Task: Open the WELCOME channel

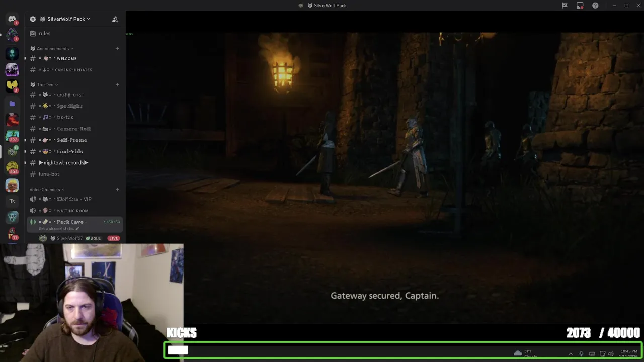Action: click(75, 58)
